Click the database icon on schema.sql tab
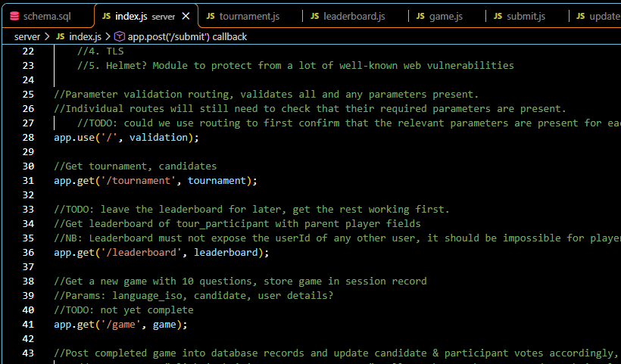Viewport: 621px width, 364px height. (14, 16)
